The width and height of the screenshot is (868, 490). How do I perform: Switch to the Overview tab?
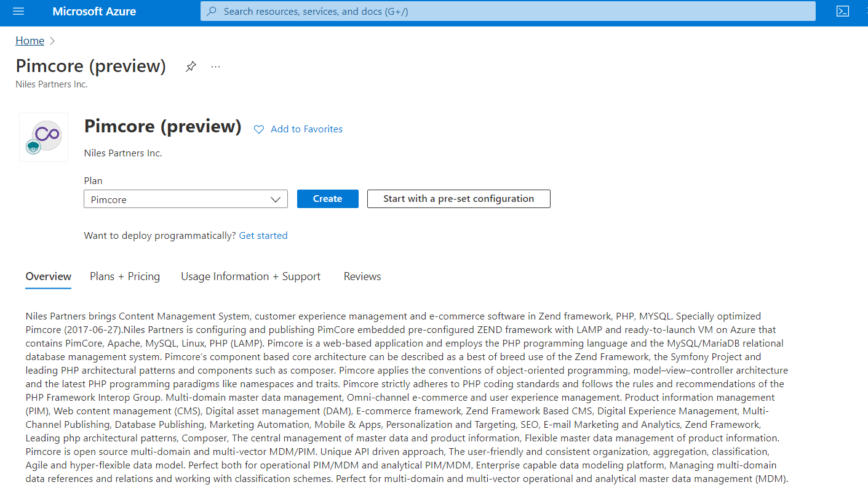tap(49, 276)
